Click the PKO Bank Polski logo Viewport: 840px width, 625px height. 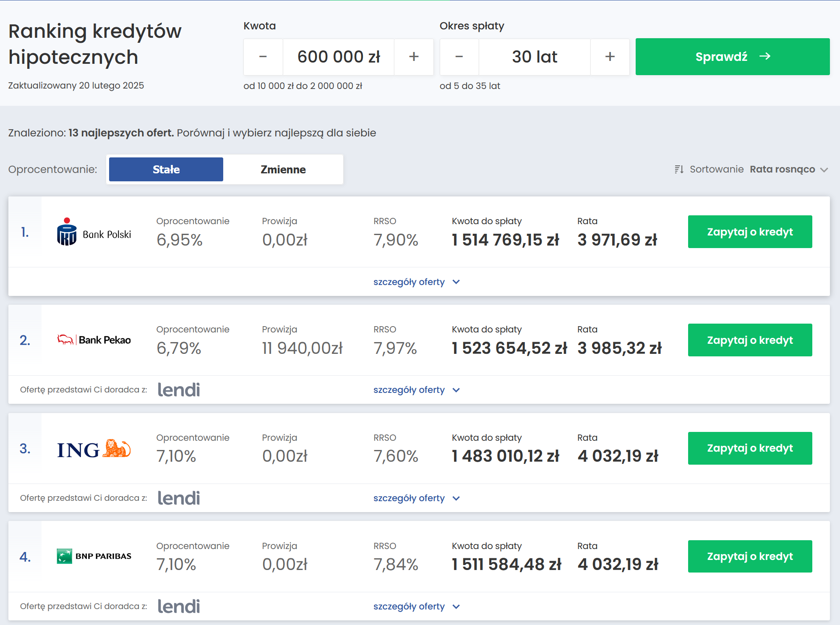point(94,232)
